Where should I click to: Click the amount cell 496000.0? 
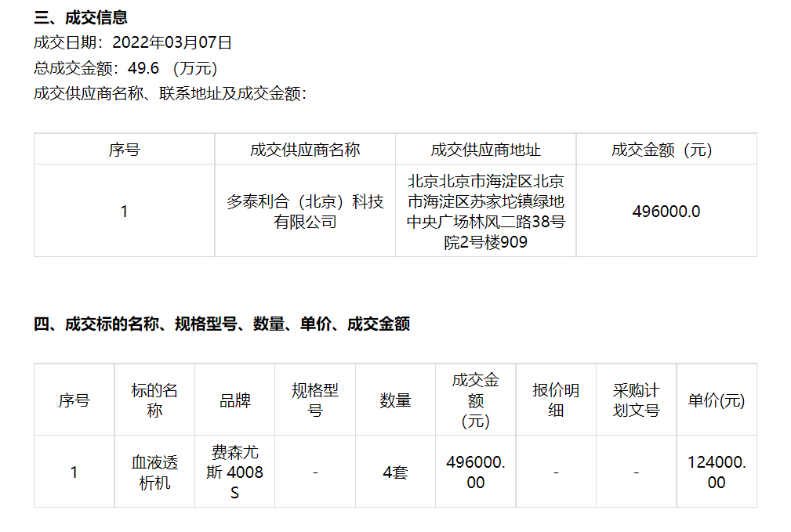click(666, 212)
